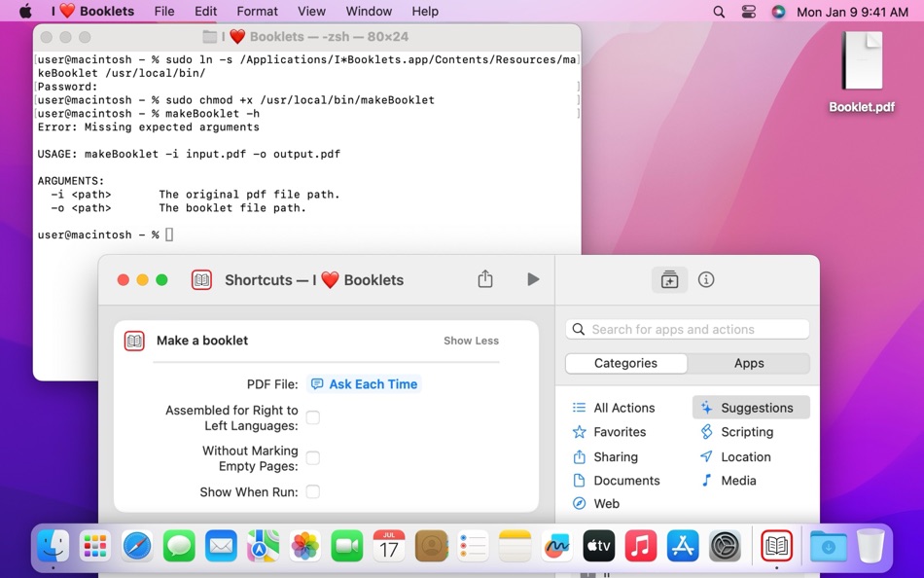Open the I Love Booklets app from the Dock
Screen dimensions: 924x578
click(775, 546)
